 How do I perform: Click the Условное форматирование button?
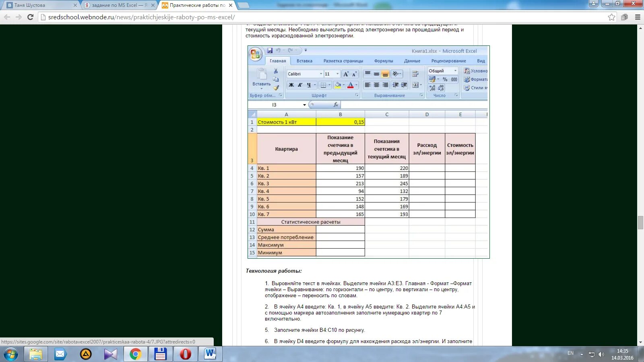[475, 71]
